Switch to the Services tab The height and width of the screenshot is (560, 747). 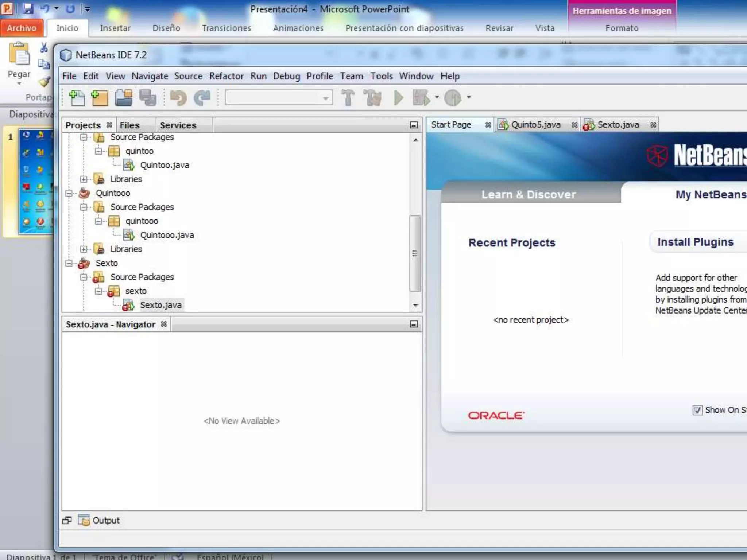pyautogui.click(x=178, y=125)
